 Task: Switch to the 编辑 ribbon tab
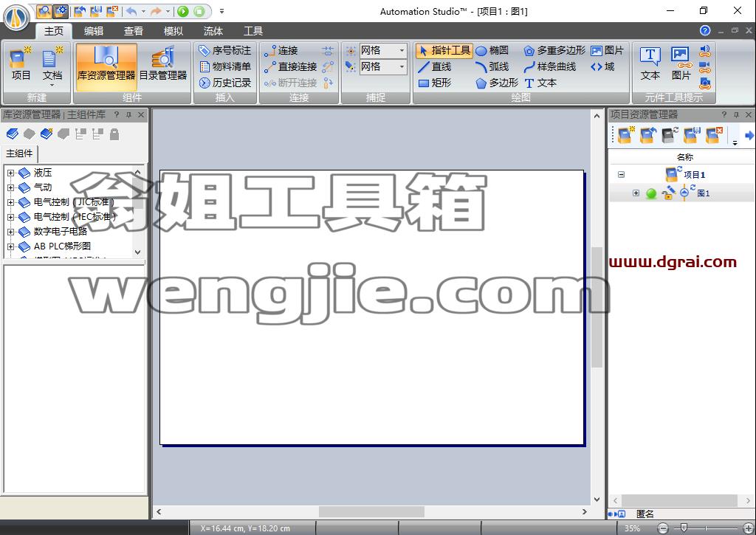[x=94, y=31]
